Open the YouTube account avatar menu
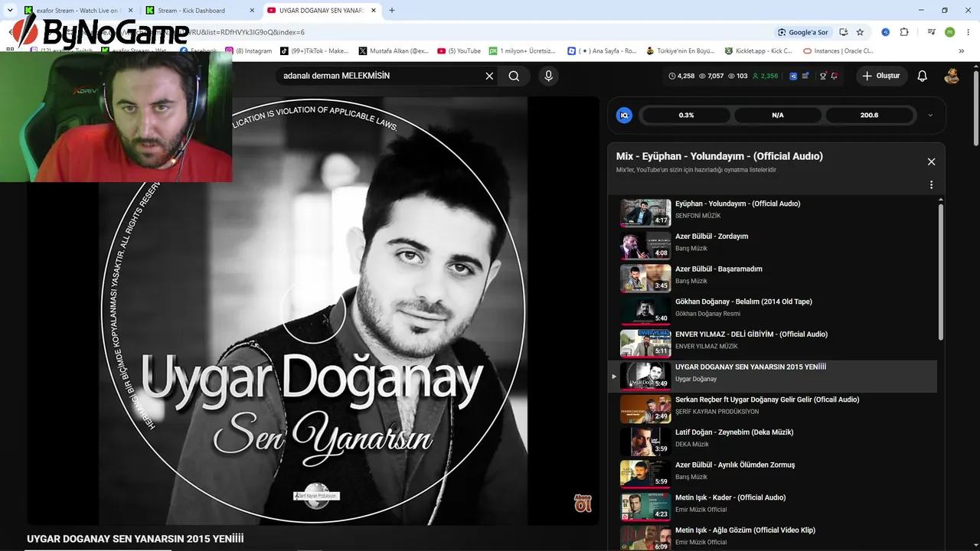 coord(952,76)
